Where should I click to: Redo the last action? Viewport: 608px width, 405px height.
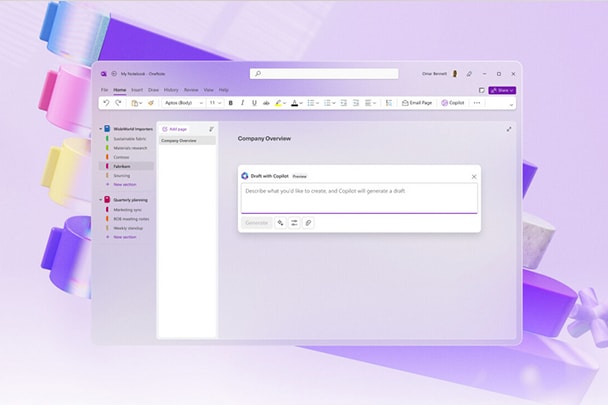[118, 103]
